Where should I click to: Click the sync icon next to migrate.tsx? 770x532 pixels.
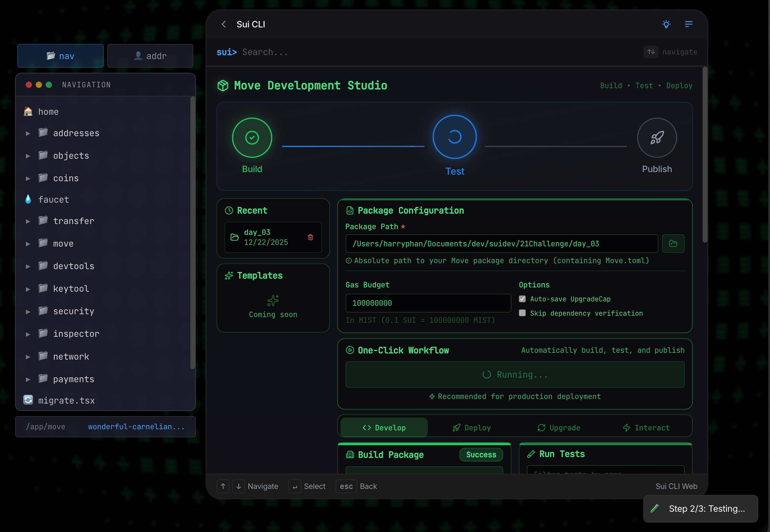(x=28, y=400)
